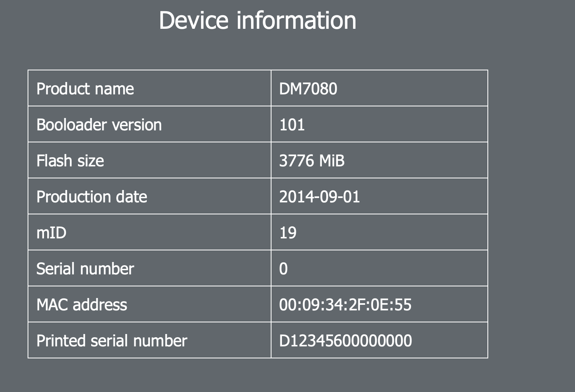Screen dimensions: 575x392
Task: Click the Device information heading
Action: [258, 20]
